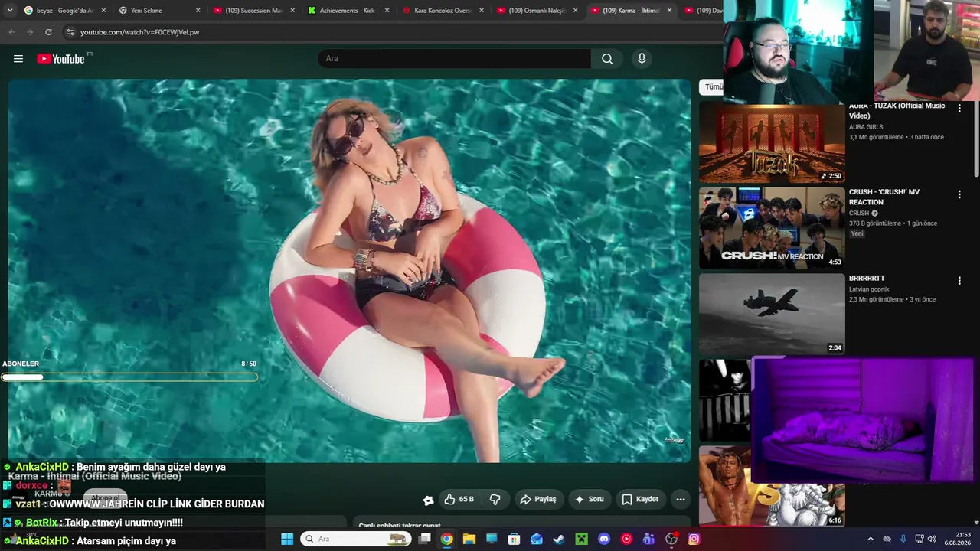
Task: Show hidden system tray icons
Action: click(871, 539)
